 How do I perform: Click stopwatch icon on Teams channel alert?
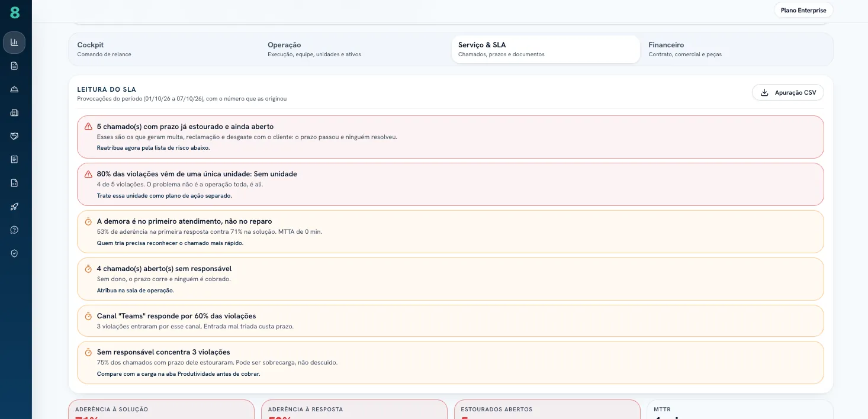[x=88, y=316]
